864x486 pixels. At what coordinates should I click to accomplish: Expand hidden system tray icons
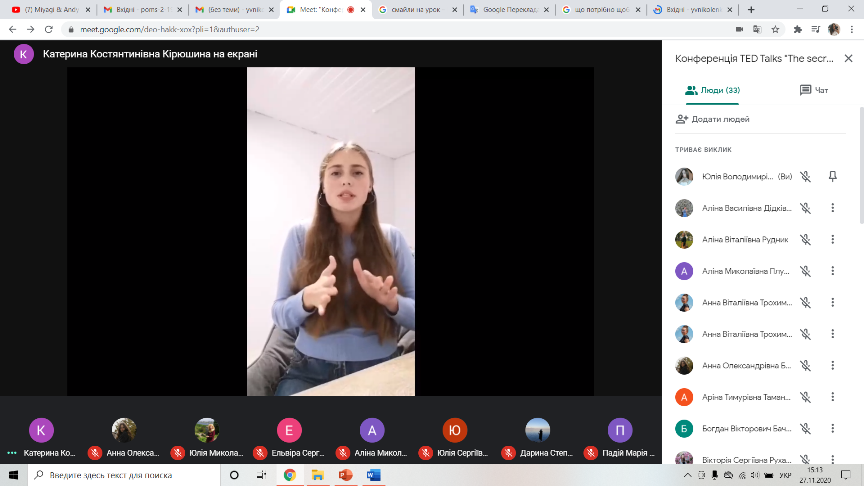687,475
